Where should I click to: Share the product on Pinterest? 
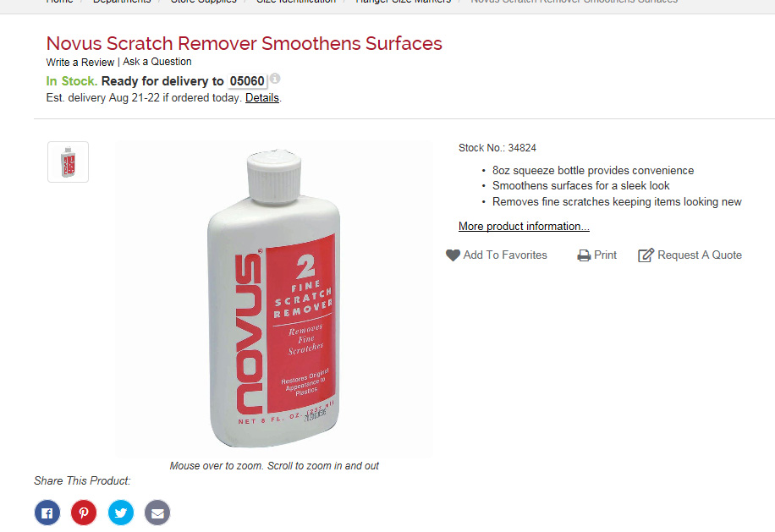[84, 513]
